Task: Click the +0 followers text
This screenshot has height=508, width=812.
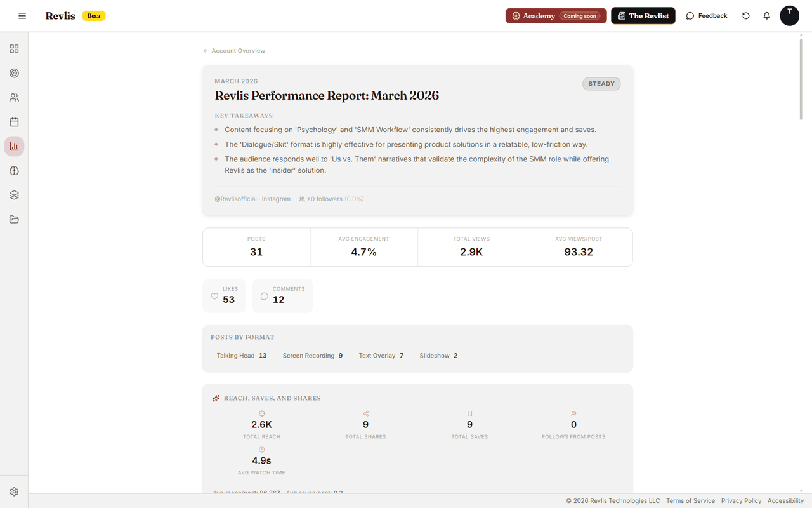Action: tap(325, 199)
